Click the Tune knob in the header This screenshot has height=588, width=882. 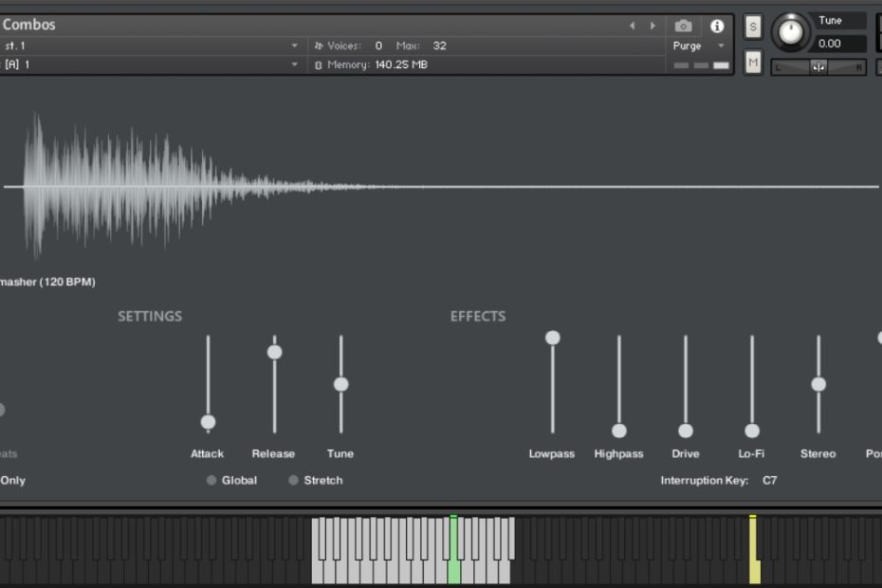(x=790, y=33)
